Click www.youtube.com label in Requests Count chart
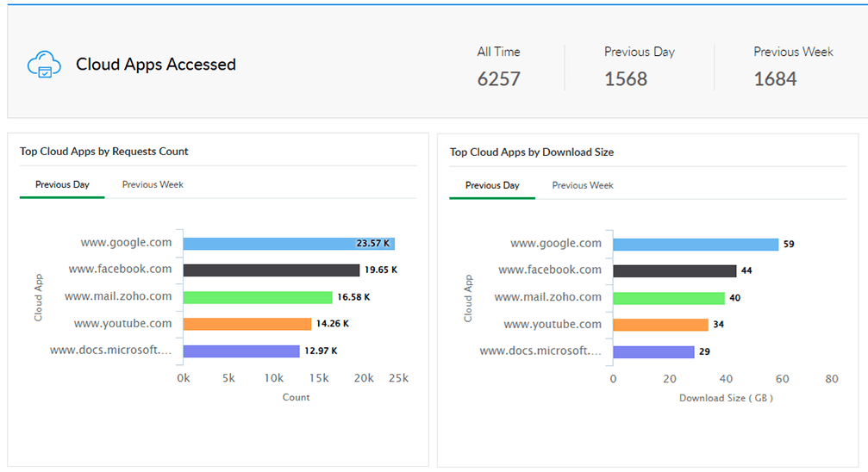The width and height of the screenshot is (868, 472). tap(123, 323)
